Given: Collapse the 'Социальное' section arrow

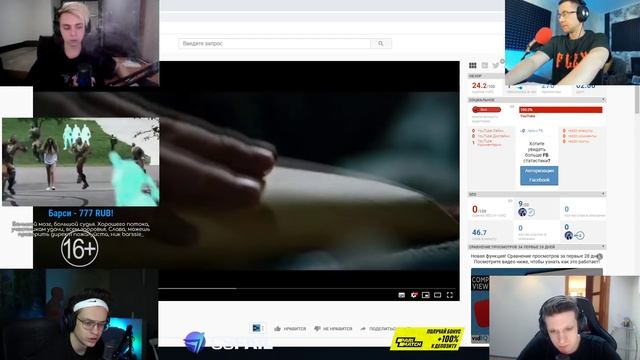Looking at the screenshot, I should point(603,100).
